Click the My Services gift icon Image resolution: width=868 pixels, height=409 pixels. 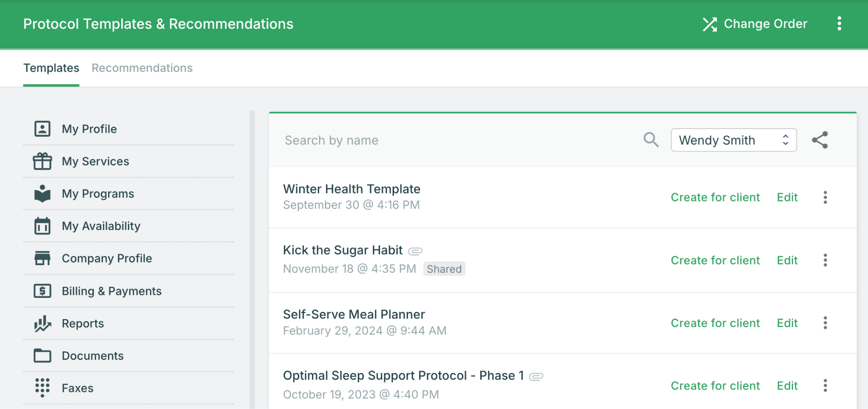coord(42,161)
